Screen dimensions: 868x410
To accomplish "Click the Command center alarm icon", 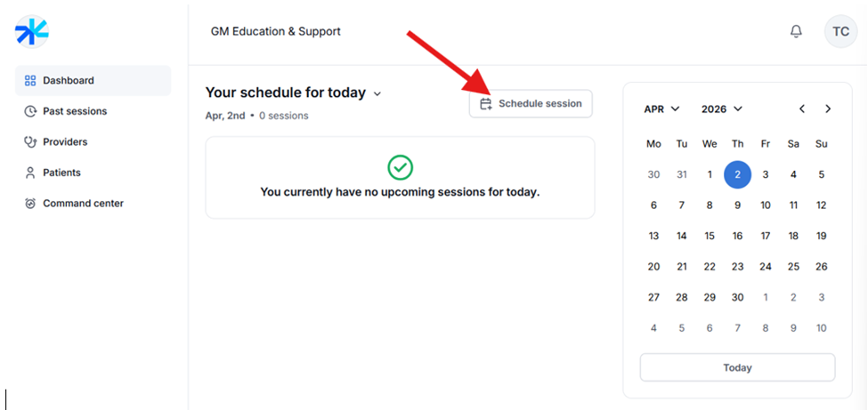I will click(x=30, y=204).
